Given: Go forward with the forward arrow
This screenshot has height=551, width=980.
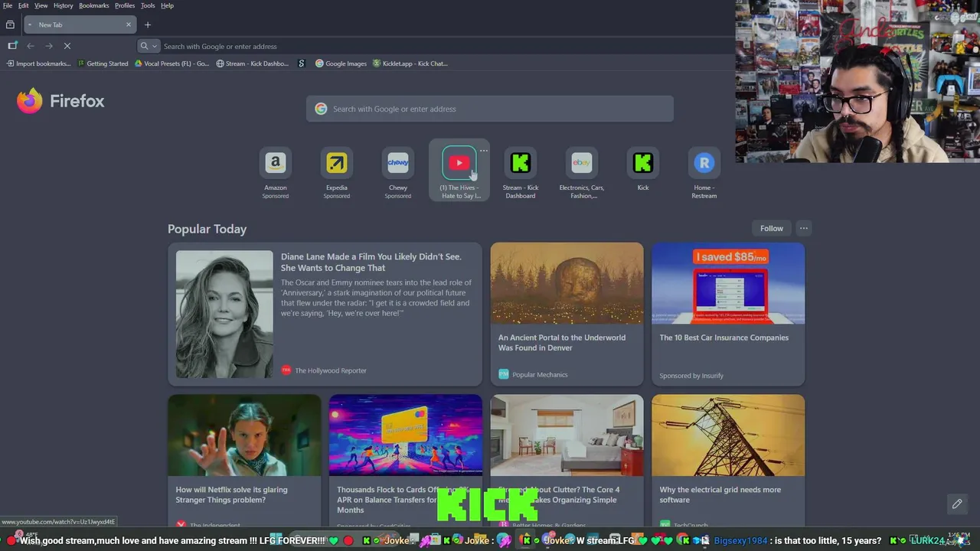Looking at the screenshot, I should pos(49,46).
